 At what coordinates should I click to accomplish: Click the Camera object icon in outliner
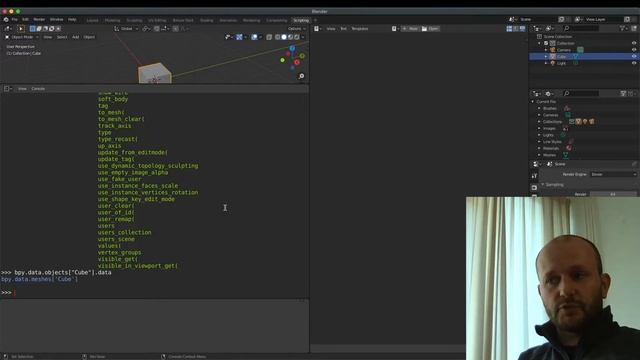(553, 50)
